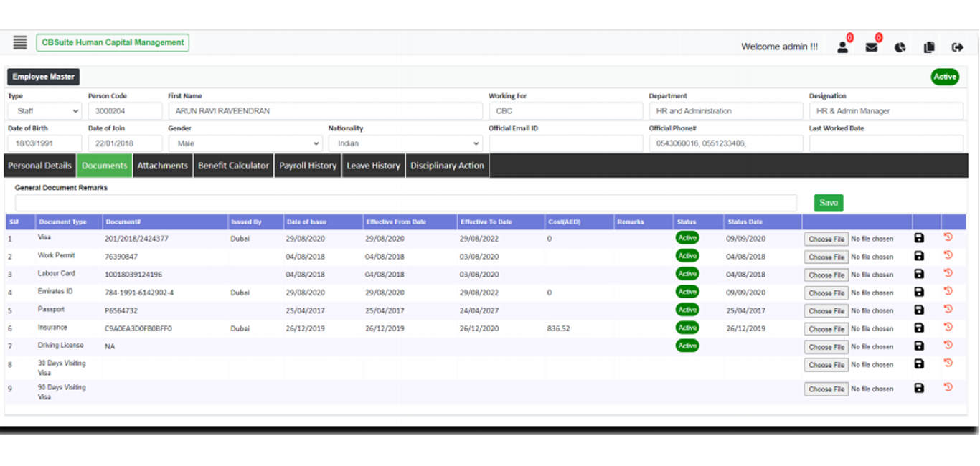Viewport: 980px width, 466px height.
Task: Choose a file for the Passport row
Action: click(x=826, y=310)
